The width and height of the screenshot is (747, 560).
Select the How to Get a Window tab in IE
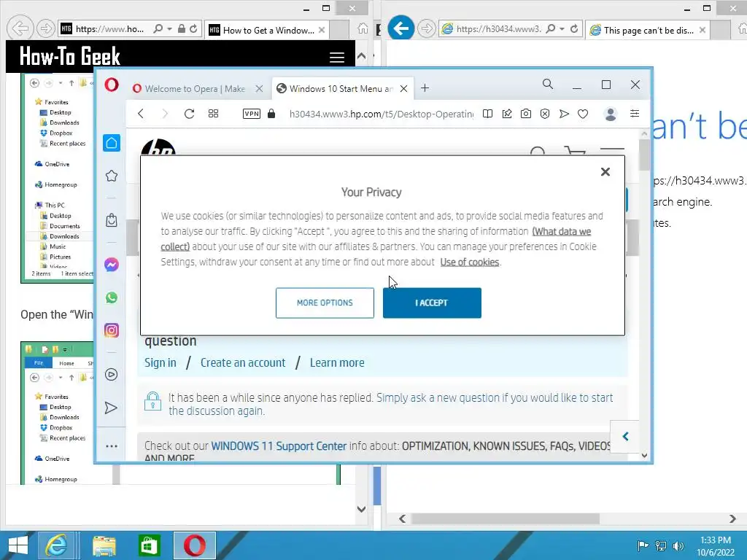coord(267,30)
